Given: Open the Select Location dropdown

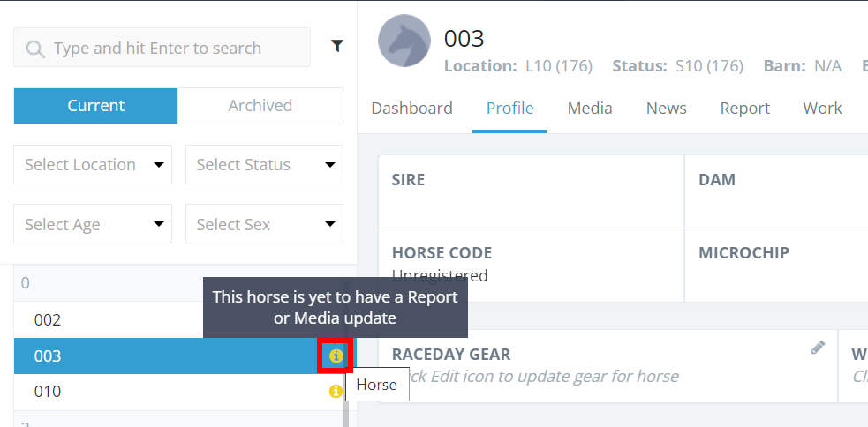Looking at the screenshot, I should point(93,165).
